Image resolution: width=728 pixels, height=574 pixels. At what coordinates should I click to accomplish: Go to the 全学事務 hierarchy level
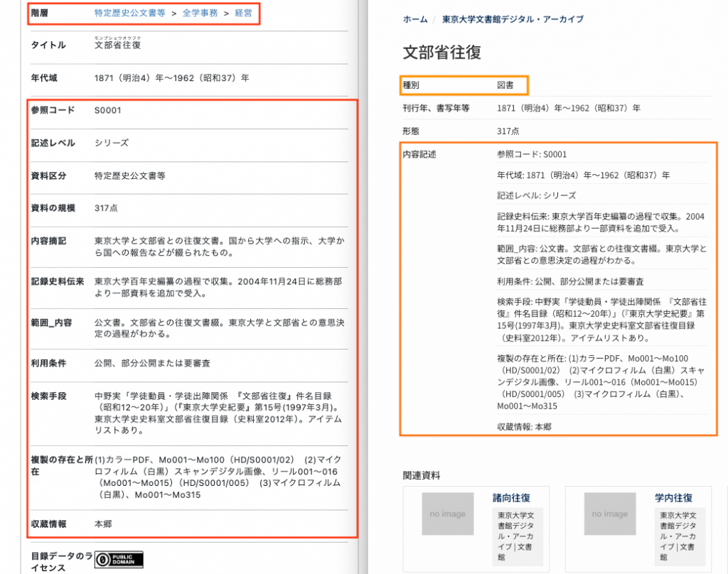(x=199, y=13)
